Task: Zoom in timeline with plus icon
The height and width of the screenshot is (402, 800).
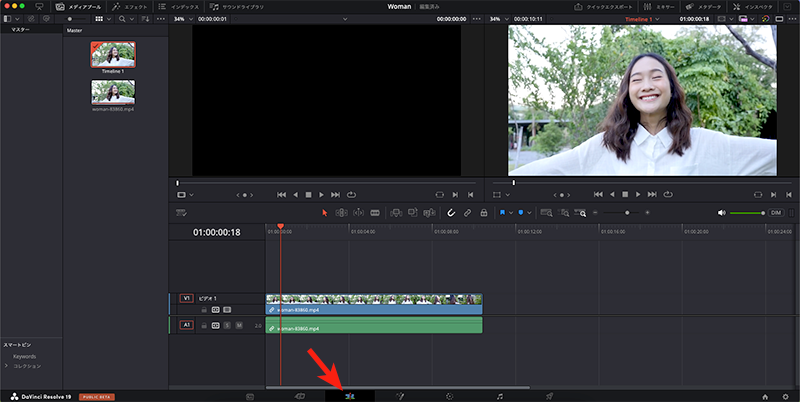Action: [x=647, y=213]
